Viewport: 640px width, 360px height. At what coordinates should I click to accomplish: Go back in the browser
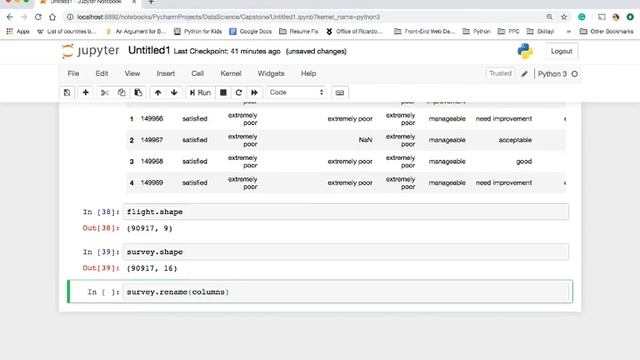(10, 17)
